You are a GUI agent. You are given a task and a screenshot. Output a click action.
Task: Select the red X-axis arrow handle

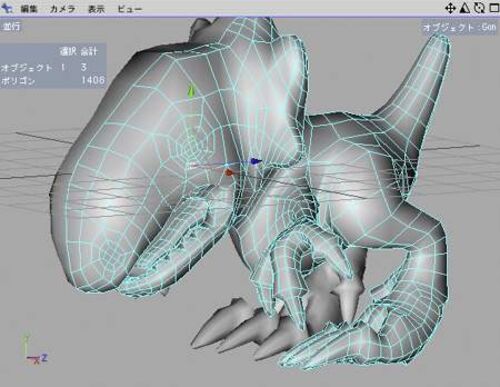click(x=229, y=172)
